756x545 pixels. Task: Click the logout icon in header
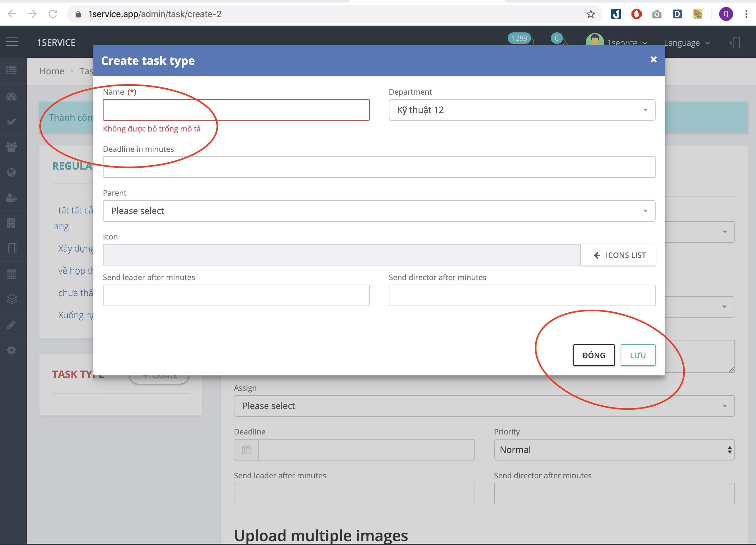point(735,43)
